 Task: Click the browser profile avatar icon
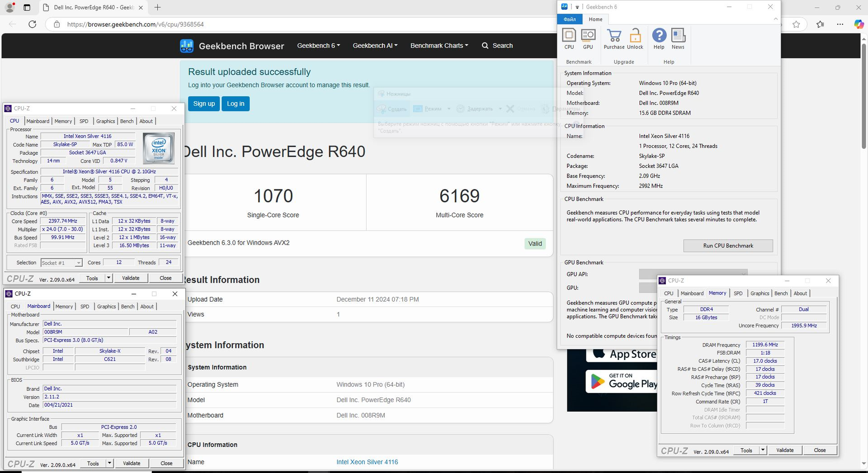[x=9, y=7]
